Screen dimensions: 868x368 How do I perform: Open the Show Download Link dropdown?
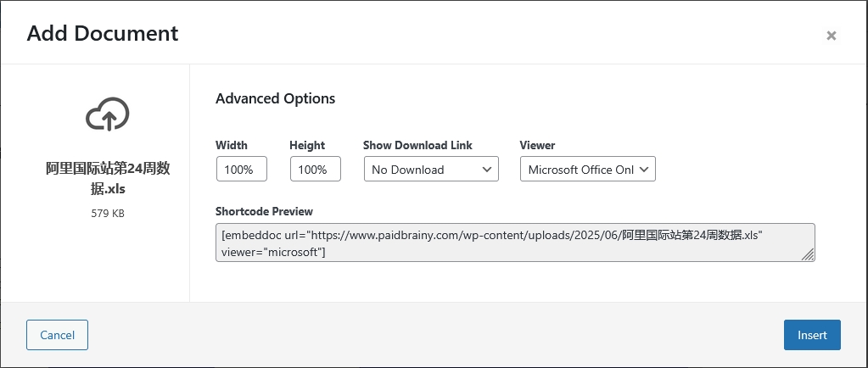[431, 169]
